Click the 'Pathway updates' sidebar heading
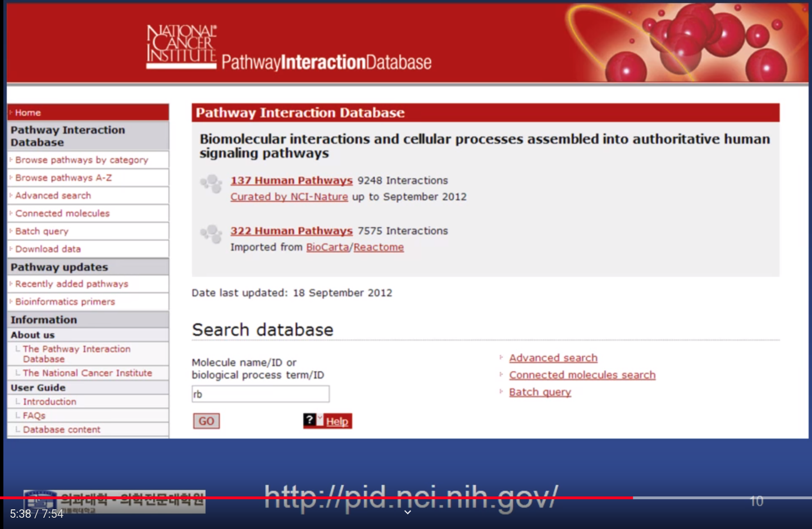Viewport: 812px width, 529px height. 60,267
